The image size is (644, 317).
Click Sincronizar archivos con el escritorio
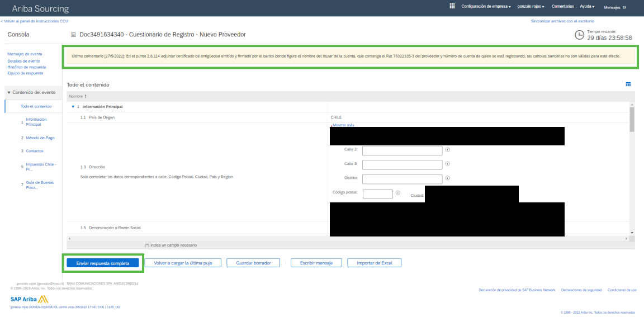coord(562,21)
